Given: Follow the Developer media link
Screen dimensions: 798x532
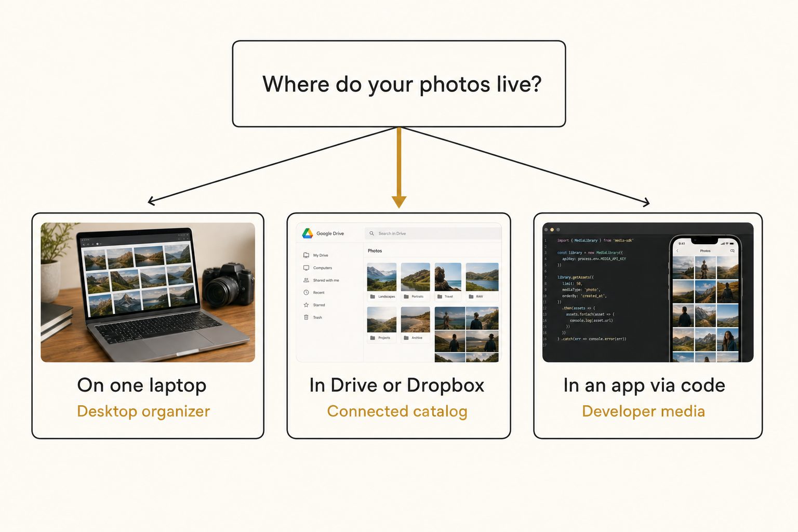Looking at the screenshot, I should (644, 411).
